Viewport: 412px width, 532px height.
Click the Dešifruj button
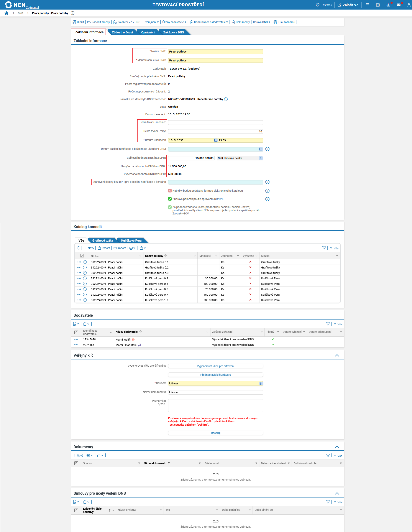click(215, 433)
